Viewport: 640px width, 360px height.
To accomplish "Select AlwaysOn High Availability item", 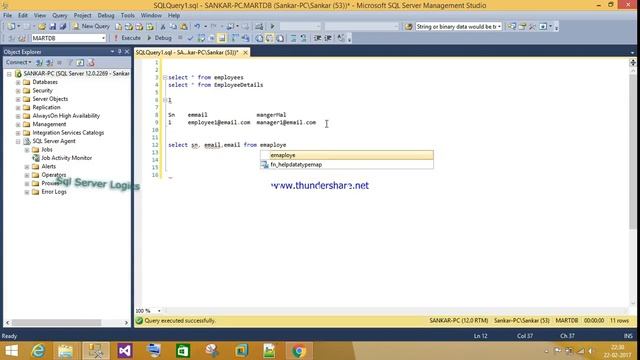I will coord(66,116).
